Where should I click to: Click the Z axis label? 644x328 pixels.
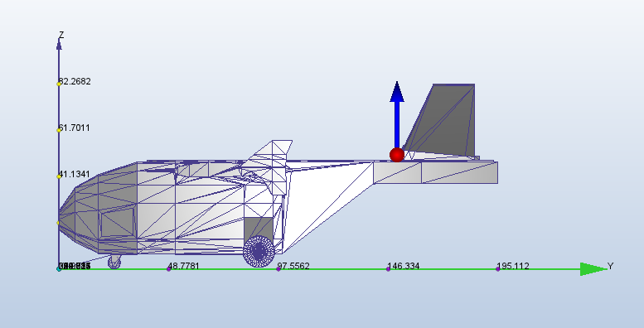[x=61, y=35]
